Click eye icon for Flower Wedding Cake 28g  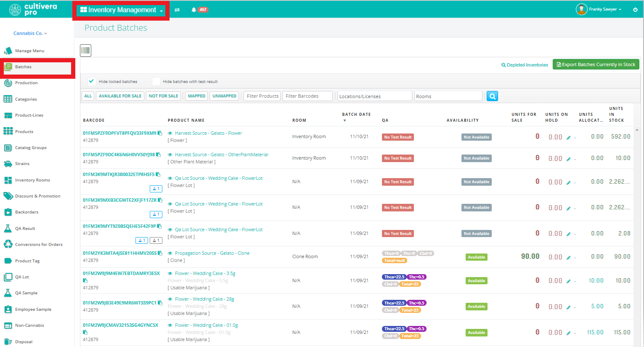pyautogui.click(x=170, y=299)
